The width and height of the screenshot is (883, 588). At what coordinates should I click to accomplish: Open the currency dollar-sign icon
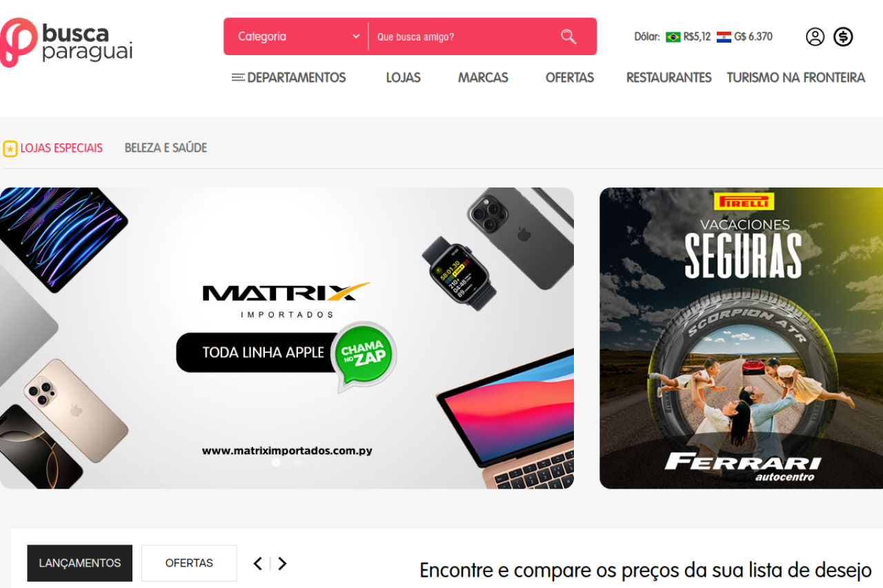[x=843, y=37]
